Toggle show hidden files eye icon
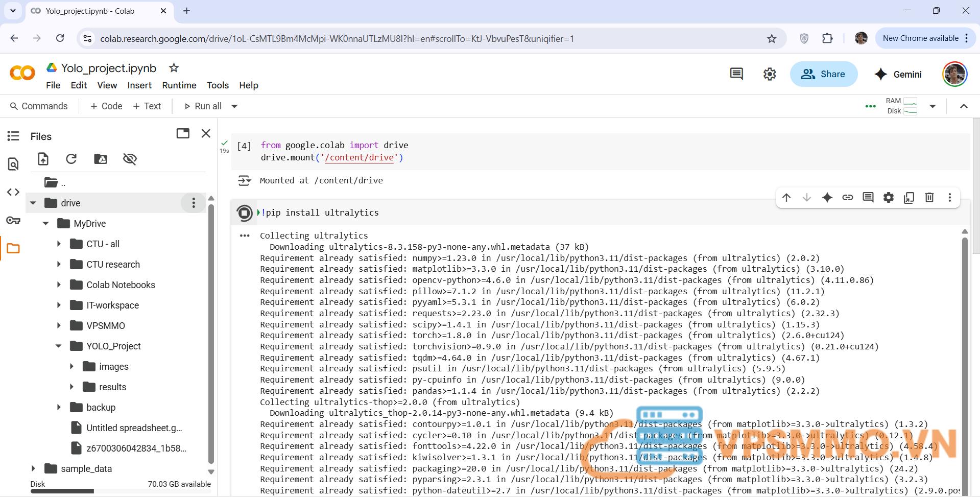 (130, 159)
